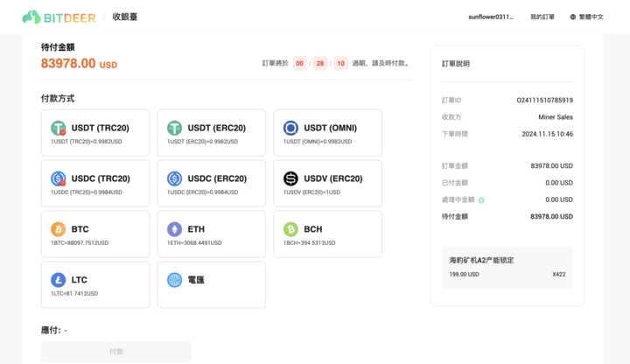Viewport: 630px width, 364px height.
Task: Click the orange BTC icon
Action: [x=59, y=229]
